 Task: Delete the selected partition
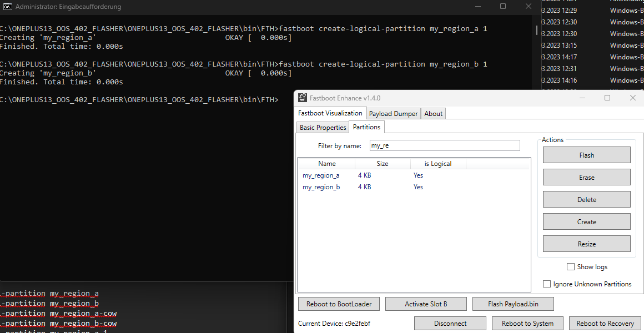point(586,200)
